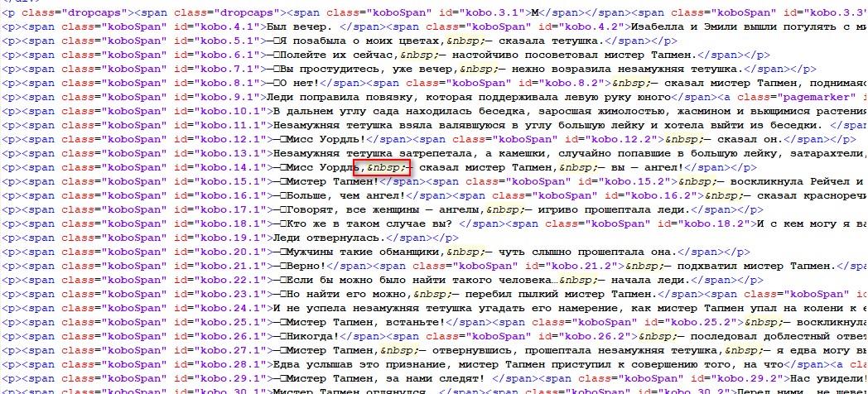Click "перебил пылкий мистер Тапмен."

click(x=563, y=295)
